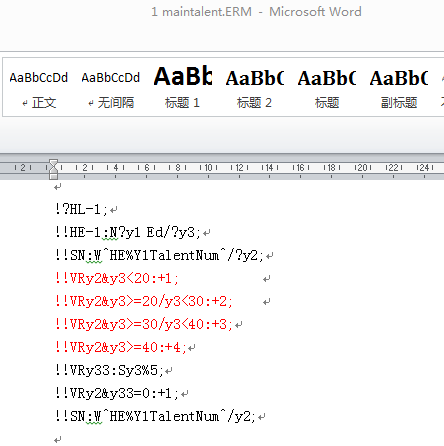Screen dimensions: 444x446
Task: Click the line '!?HL-1;'
Action: [82, 209]
